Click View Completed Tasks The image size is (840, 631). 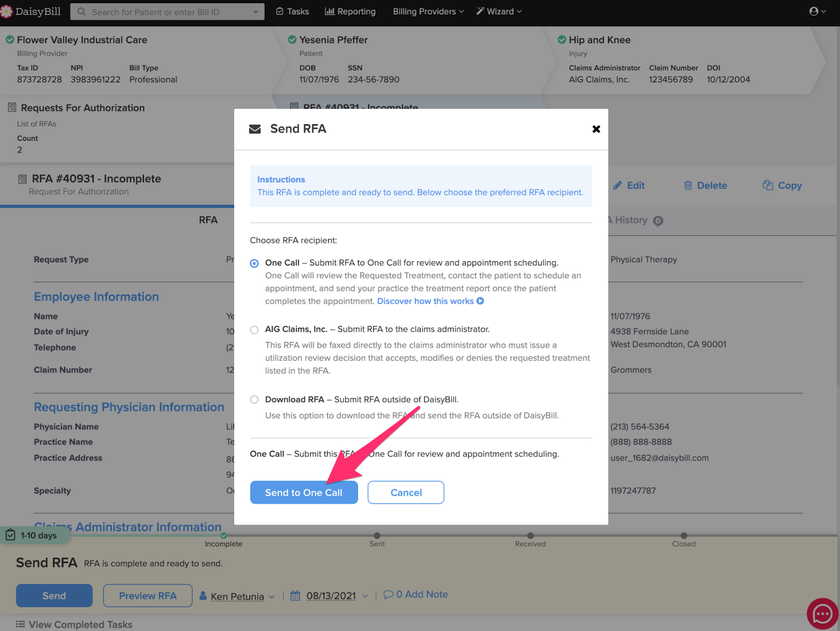click(x=80, y=624)
